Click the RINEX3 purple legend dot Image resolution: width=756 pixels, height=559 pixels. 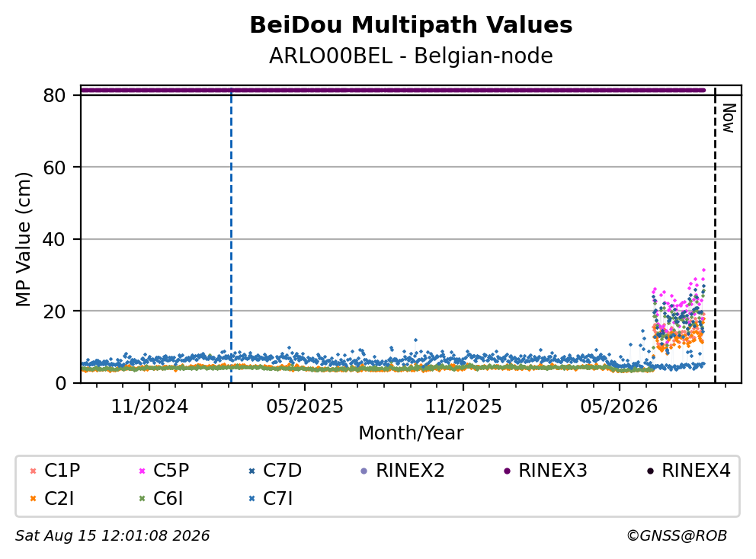point(507,471)
